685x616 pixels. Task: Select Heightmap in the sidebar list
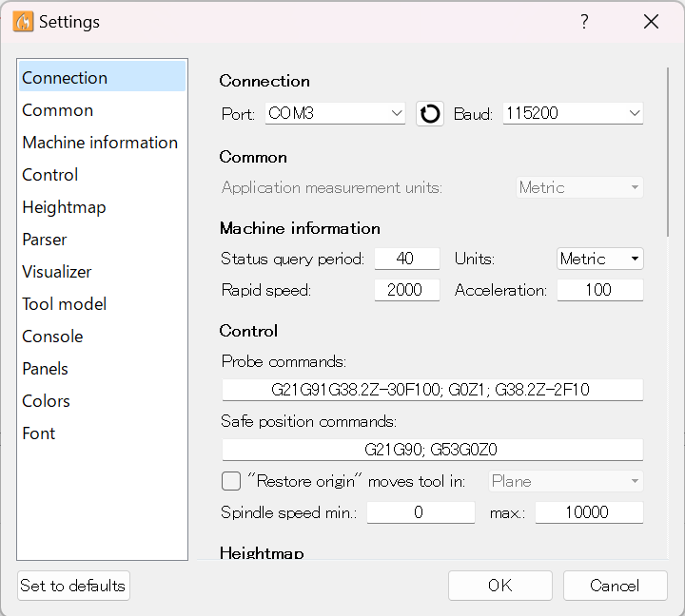point(102,207)
